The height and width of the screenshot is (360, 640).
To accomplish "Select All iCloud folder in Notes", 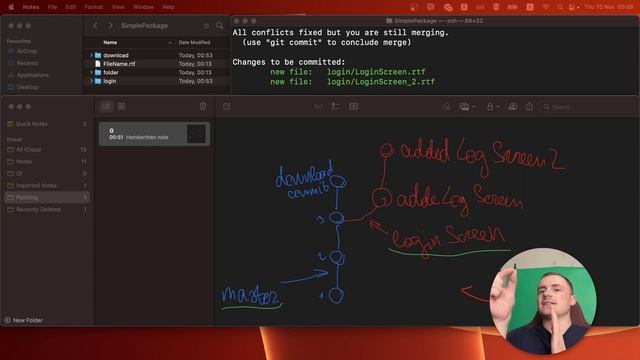I will [47, 149].
